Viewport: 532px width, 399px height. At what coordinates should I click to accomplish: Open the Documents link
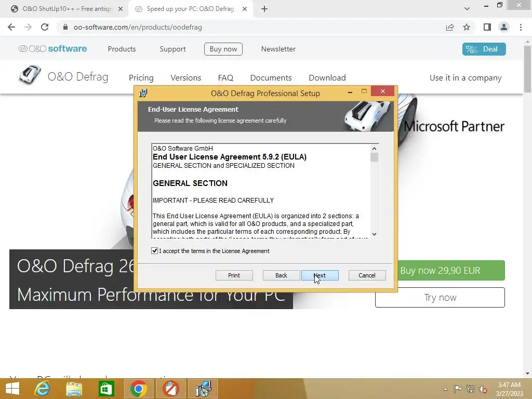pyautogui.click(x=271, y=78)
